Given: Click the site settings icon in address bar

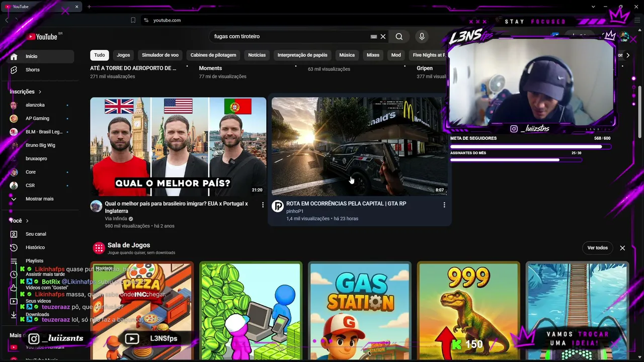Looking at the screenshot, I should (146, 20).
